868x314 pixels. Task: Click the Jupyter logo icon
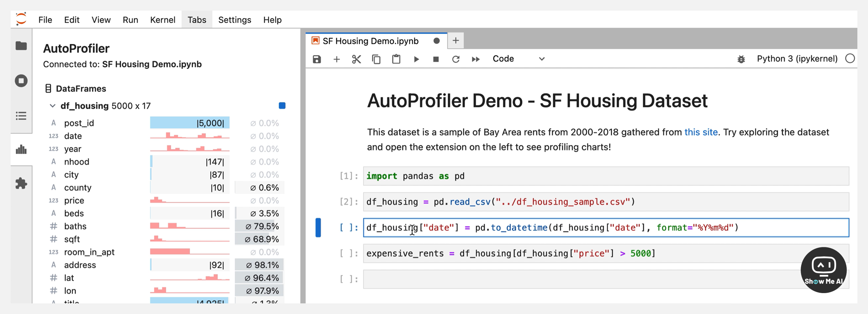[21, 19]
